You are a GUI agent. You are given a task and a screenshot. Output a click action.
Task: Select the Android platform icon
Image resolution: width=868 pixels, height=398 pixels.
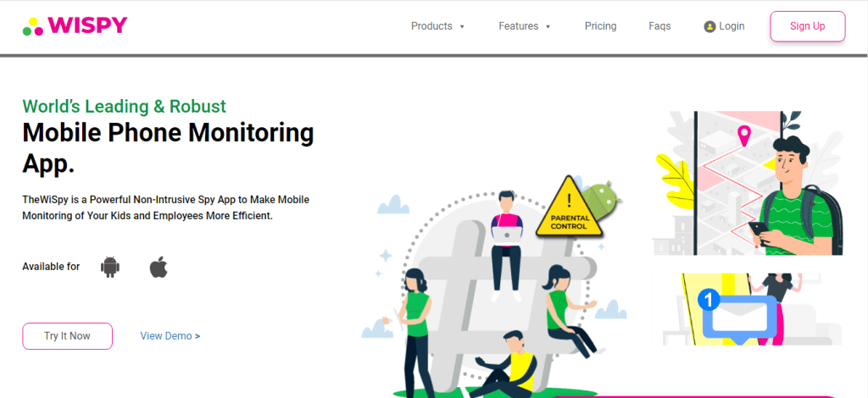click(110, 267)
